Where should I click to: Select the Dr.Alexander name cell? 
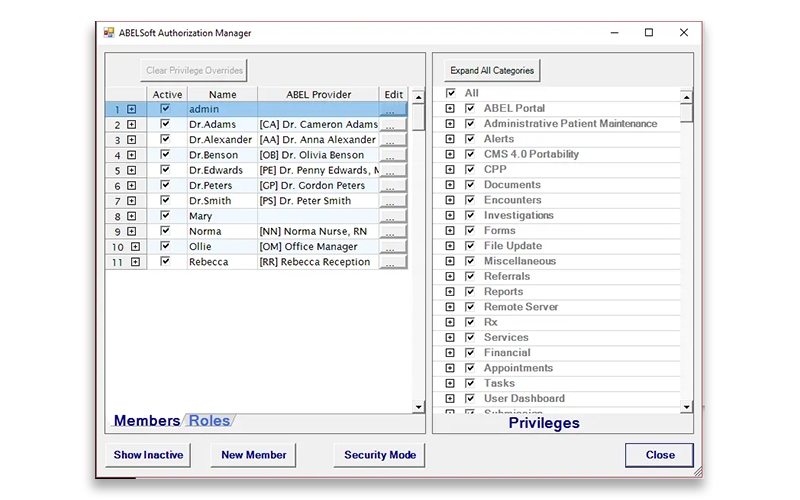click(221, 140)
